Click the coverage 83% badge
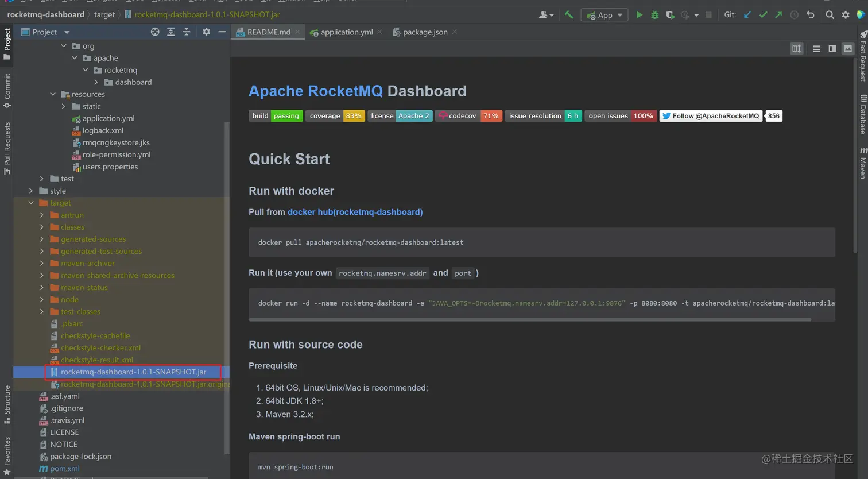The width and height of the screenshot is (868, 479). (335, 116)
